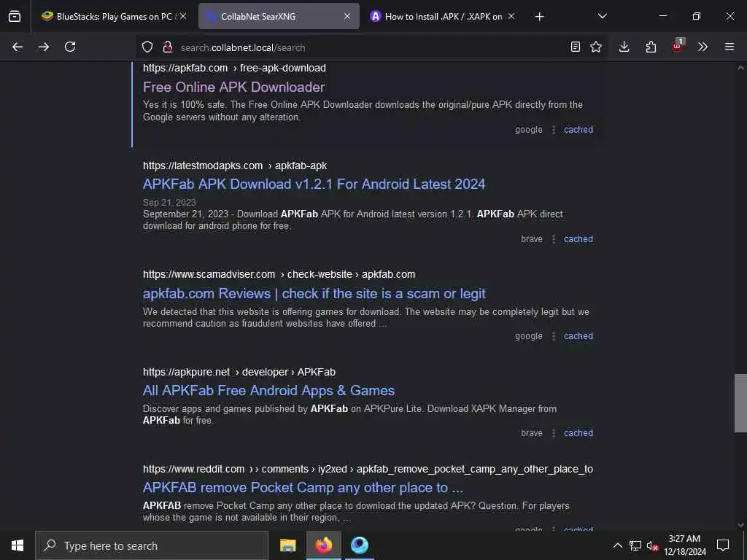View site security padlock info

167,47
